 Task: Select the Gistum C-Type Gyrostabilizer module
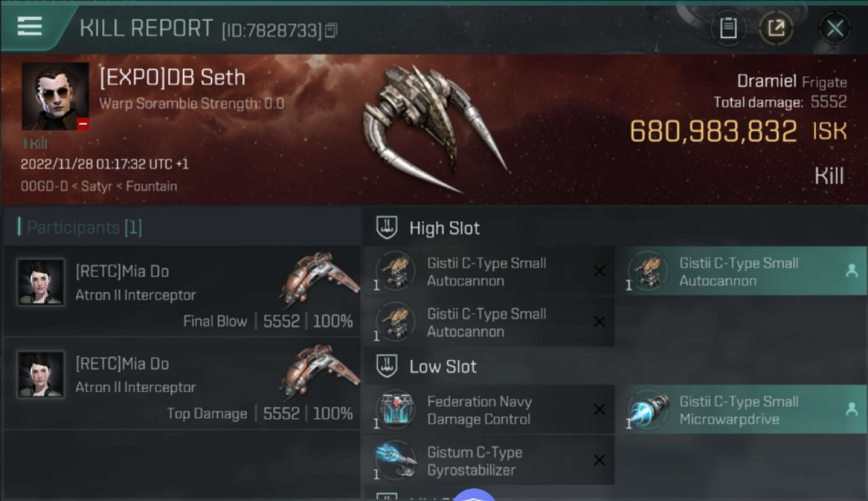click(489, 461)
